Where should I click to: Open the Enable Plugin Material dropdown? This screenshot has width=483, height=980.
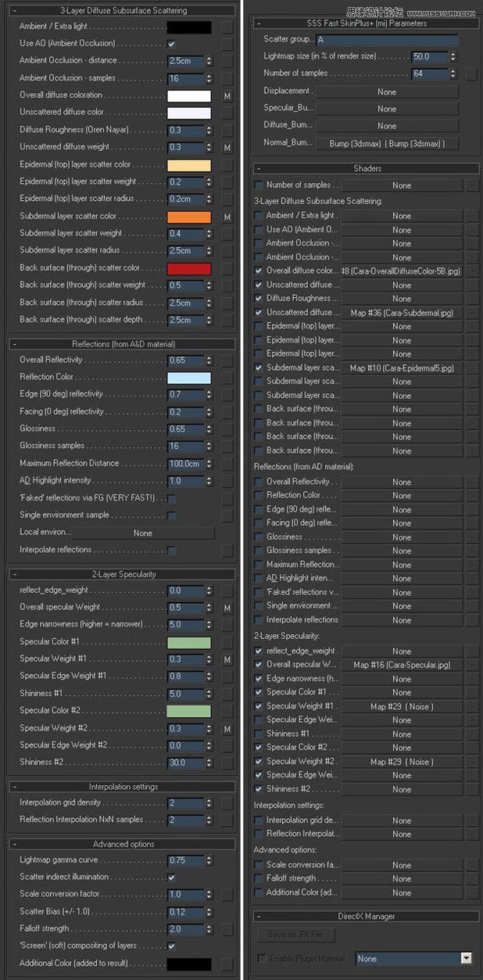pos(465,958)
